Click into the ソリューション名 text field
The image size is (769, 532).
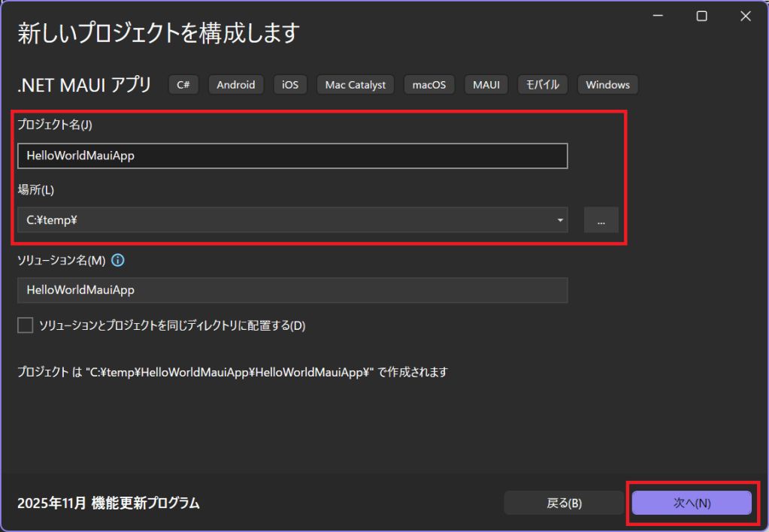coord(292,290)
